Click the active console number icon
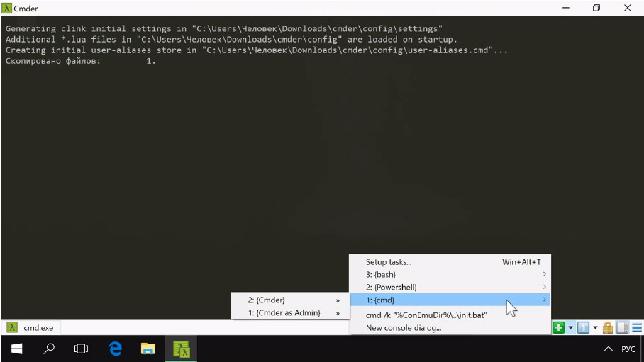The image size is (644, 362). (583, 327)
